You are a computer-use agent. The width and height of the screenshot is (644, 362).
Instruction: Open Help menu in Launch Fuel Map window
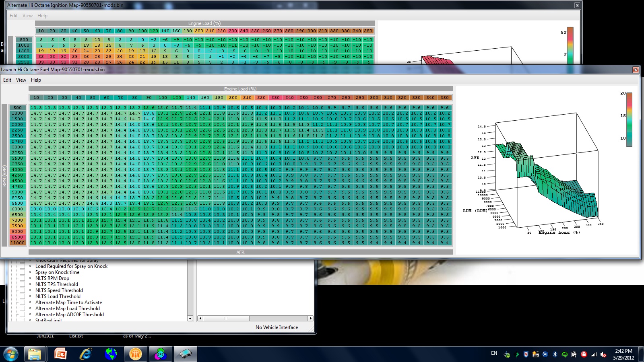click(36, 80)
